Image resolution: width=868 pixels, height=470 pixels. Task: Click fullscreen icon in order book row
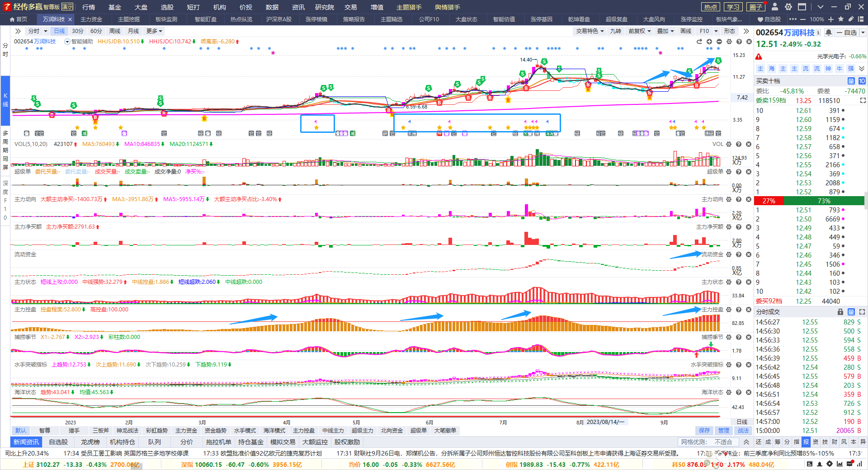point(863,100)
